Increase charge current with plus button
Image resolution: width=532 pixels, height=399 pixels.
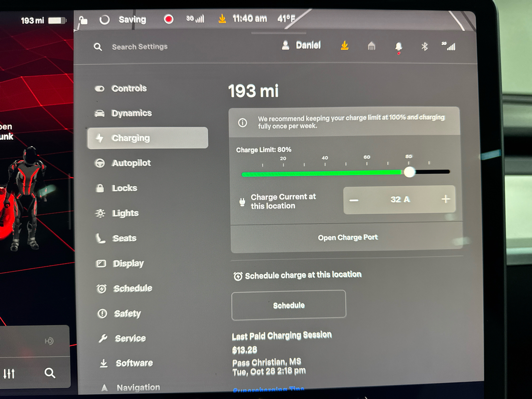[445, 199]
